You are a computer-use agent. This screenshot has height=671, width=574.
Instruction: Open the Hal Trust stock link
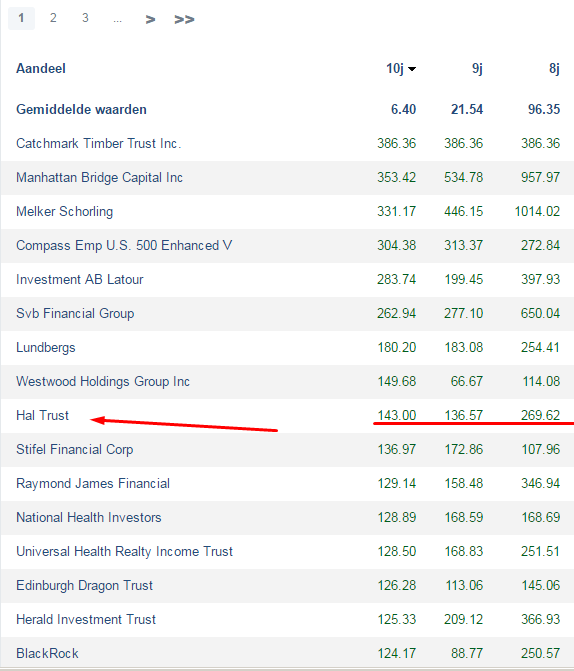[x=42, y=415]
